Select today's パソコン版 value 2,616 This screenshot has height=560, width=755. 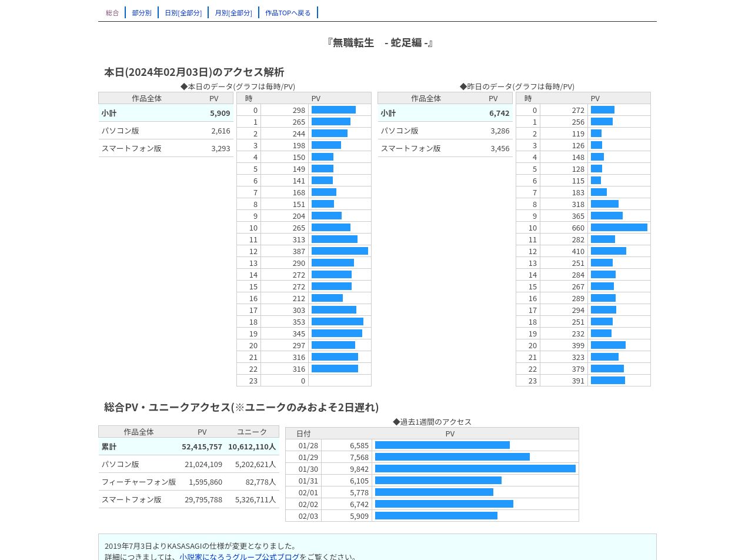[x=221, y=131]
